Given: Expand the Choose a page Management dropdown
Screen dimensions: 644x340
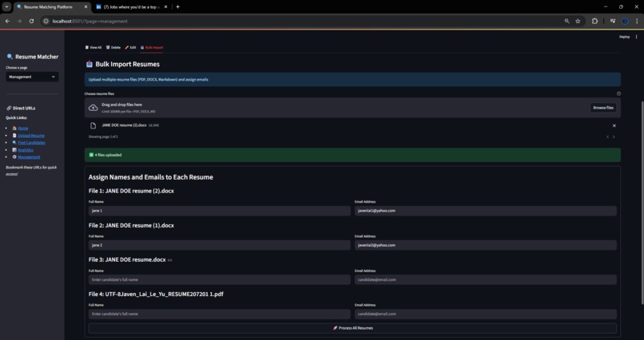Looking at the screenshot, I should pyautogui.click(x=32, y=77).
